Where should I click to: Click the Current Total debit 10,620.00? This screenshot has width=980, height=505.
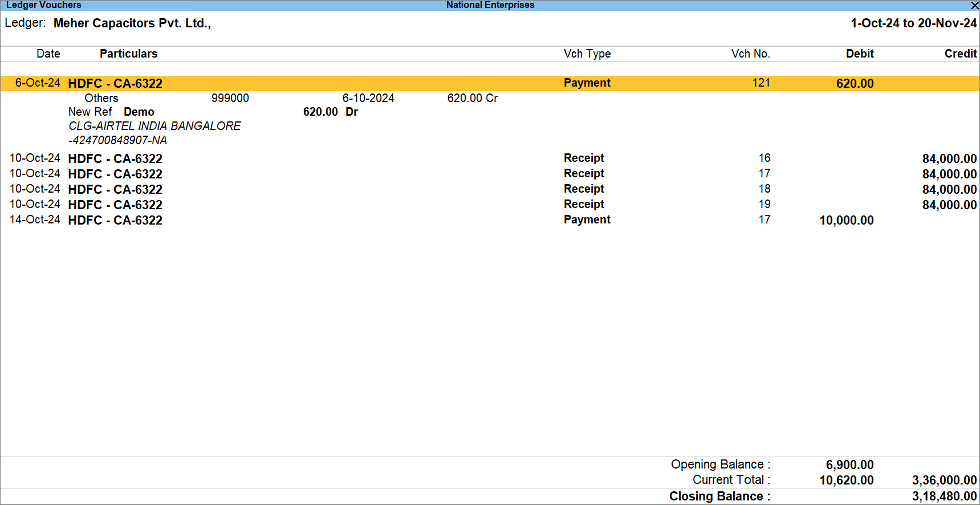coord(847,480)
